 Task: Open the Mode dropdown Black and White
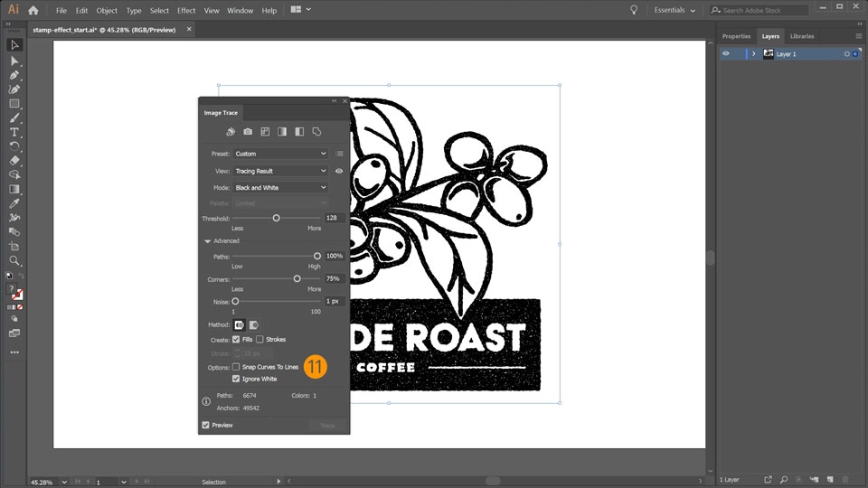[x=280, y=188]
